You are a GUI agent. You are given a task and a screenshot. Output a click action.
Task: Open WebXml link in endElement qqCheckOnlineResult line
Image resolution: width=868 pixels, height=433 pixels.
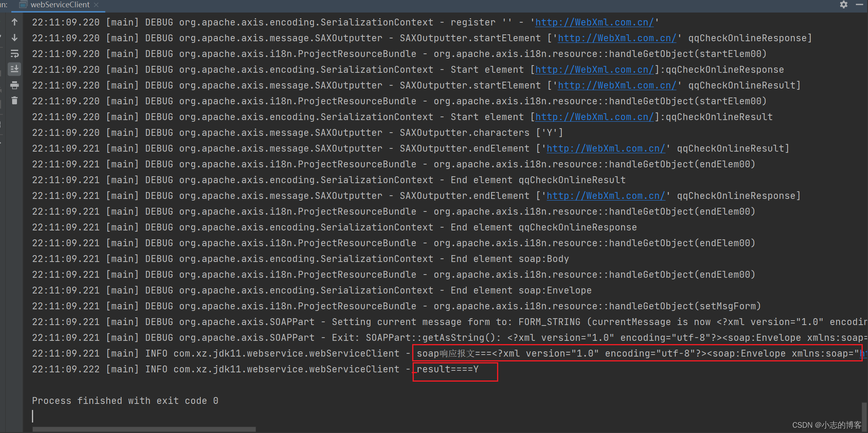606,148
